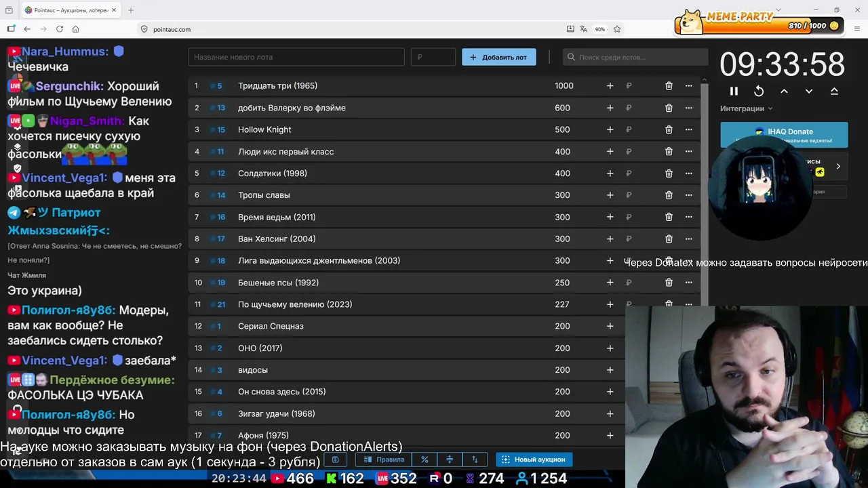Delete the Люди икс первый класс lot
The image size is (868, 488).
coord(669,152)
